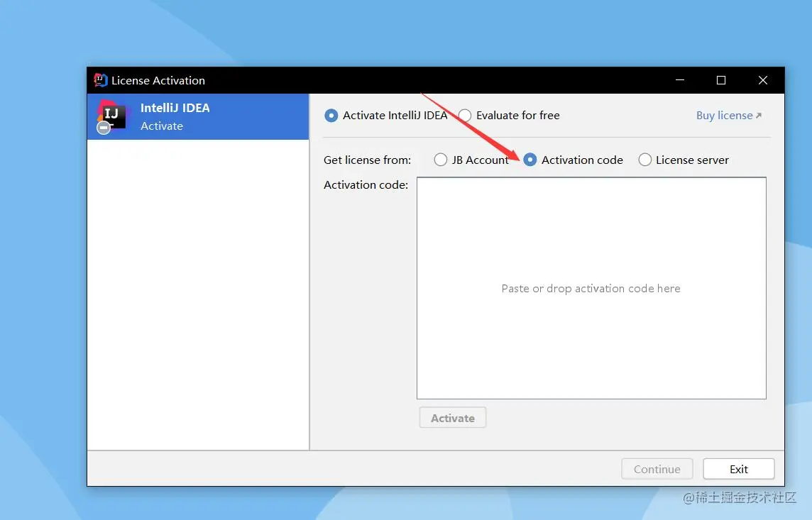Screen dimensions: 812x520
Task: Maximize the License Activation window
Action: point(721,80)
